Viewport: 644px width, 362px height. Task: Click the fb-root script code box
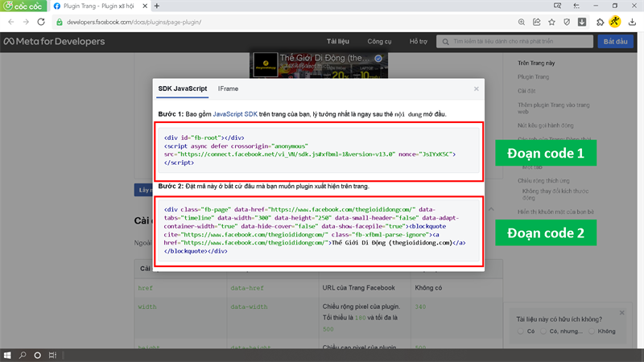(x=319, y=150)
